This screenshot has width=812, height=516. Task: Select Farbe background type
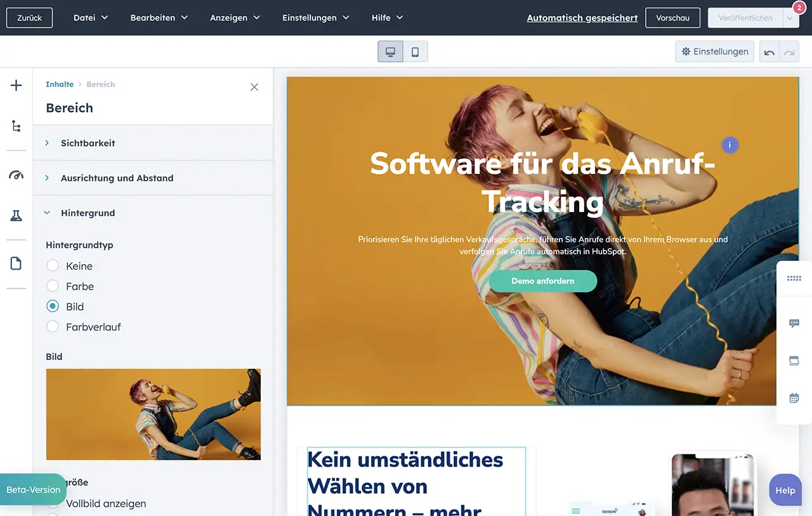53,286
